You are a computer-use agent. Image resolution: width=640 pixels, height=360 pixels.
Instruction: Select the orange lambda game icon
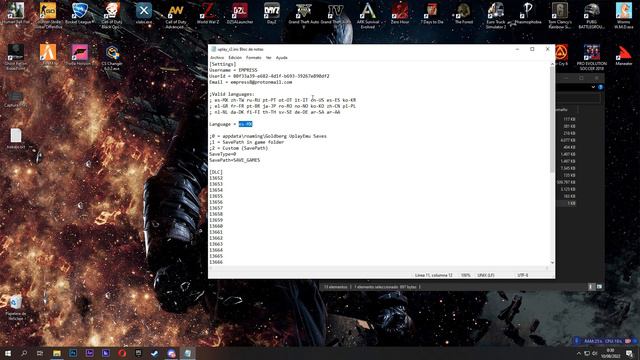pos(48,55)
